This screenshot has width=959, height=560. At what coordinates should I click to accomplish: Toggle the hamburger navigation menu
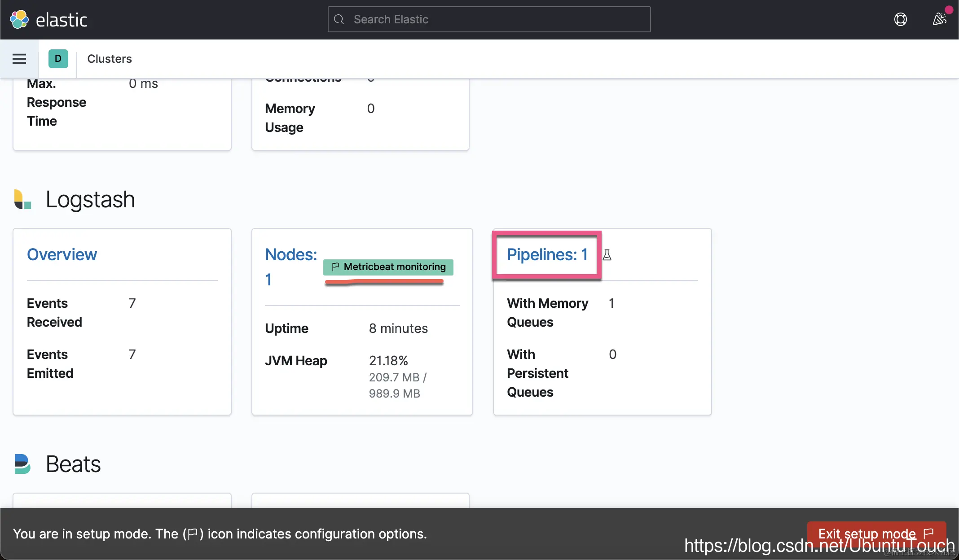19,59
